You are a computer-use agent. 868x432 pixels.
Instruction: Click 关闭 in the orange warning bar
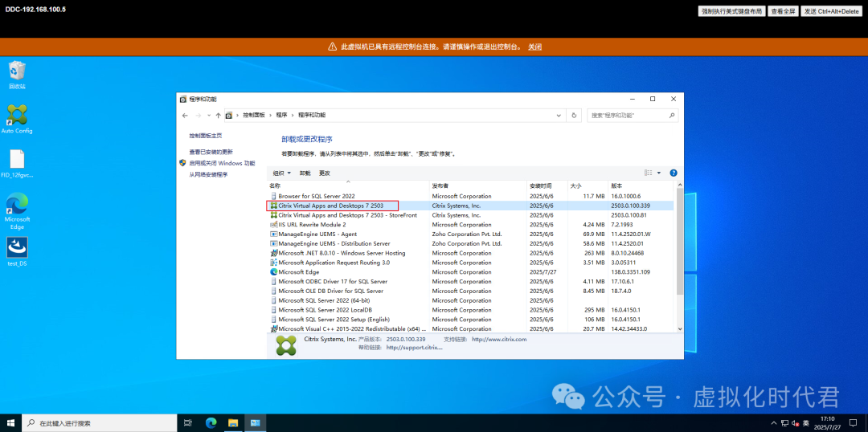tap(534, 47)
